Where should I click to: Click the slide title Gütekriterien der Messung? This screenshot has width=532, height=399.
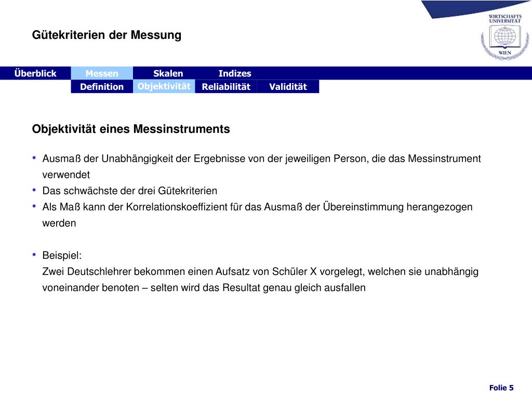click(107, 35)
